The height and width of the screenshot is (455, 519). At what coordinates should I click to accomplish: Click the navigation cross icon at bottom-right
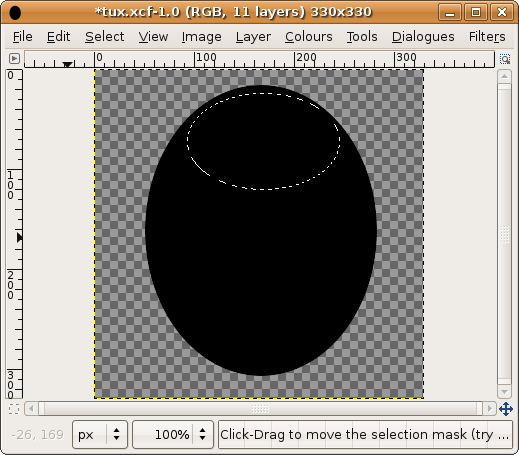(505, 409)
